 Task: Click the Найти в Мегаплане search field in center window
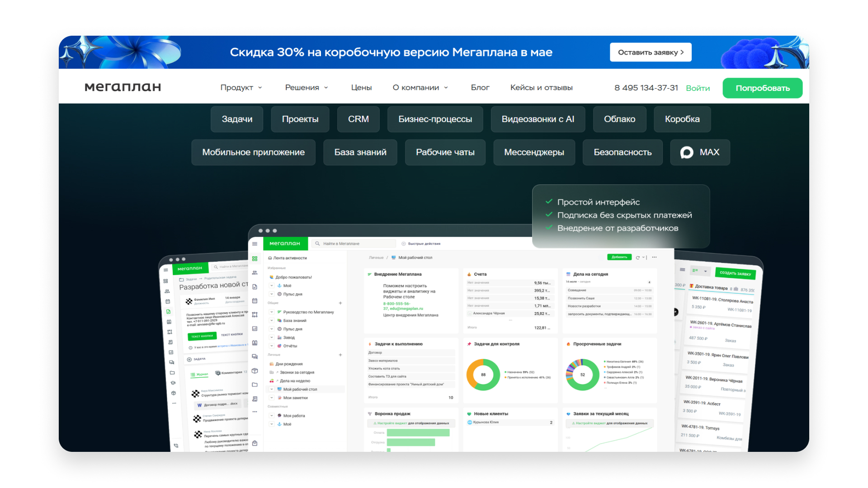coord(354,244)
